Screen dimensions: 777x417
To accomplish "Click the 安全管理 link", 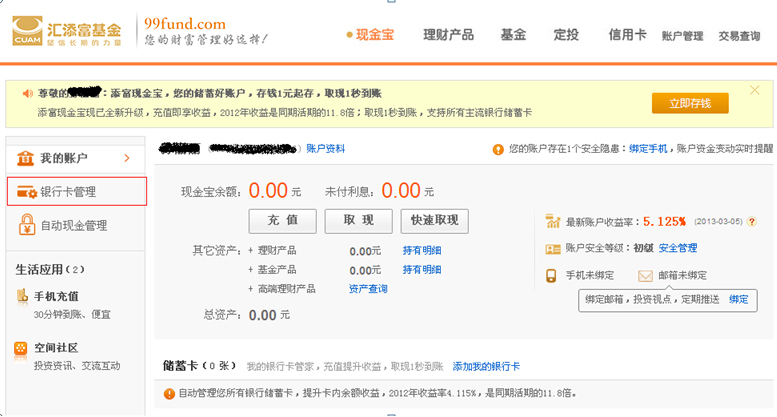I will [x=678, y=248].
